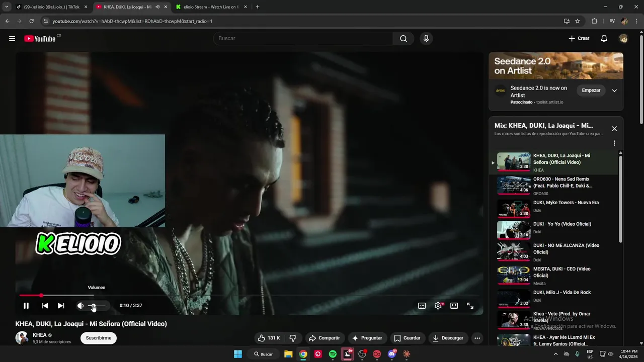Seek along the video progress bar
The height and width of the screenshot is (362, 644).
pyautogui.click(x=249, y=295)
